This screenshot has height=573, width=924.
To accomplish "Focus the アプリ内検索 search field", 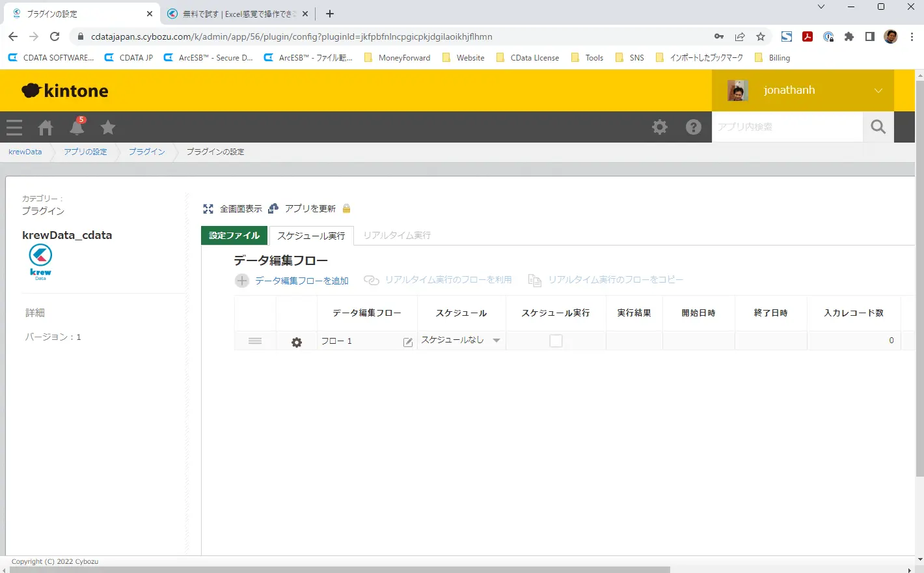I will tap(787, 127).
